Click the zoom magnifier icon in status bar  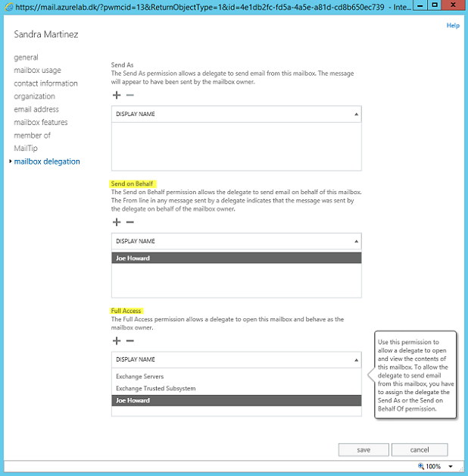[421, 466]
